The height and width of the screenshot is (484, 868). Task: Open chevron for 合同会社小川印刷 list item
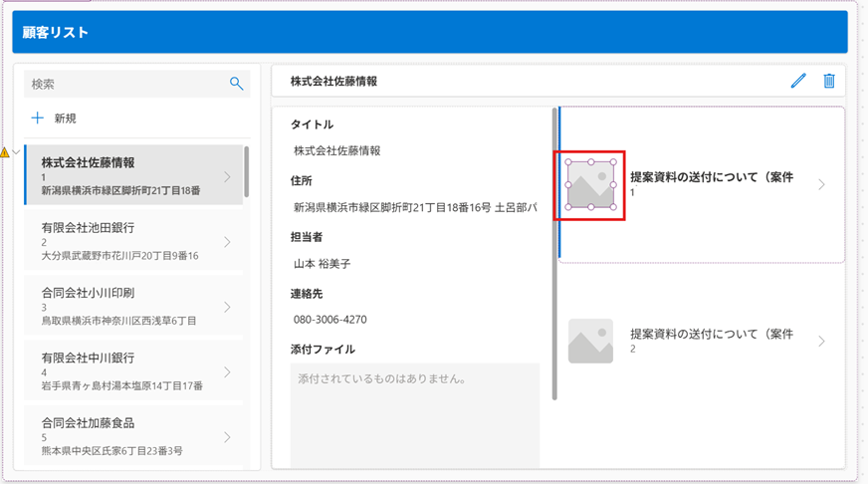pyautogui.click(x=227, y=307)
